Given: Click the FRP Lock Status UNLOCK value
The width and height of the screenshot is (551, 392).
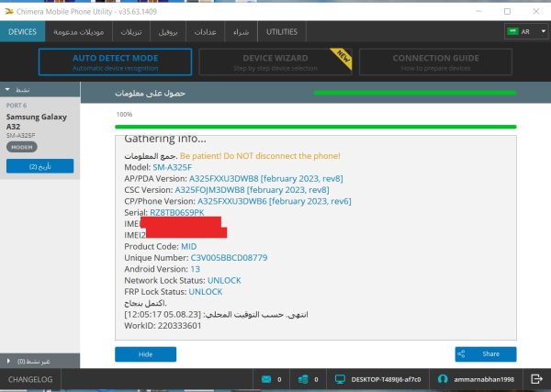Looking at the screenshot, I should point(206,292).
